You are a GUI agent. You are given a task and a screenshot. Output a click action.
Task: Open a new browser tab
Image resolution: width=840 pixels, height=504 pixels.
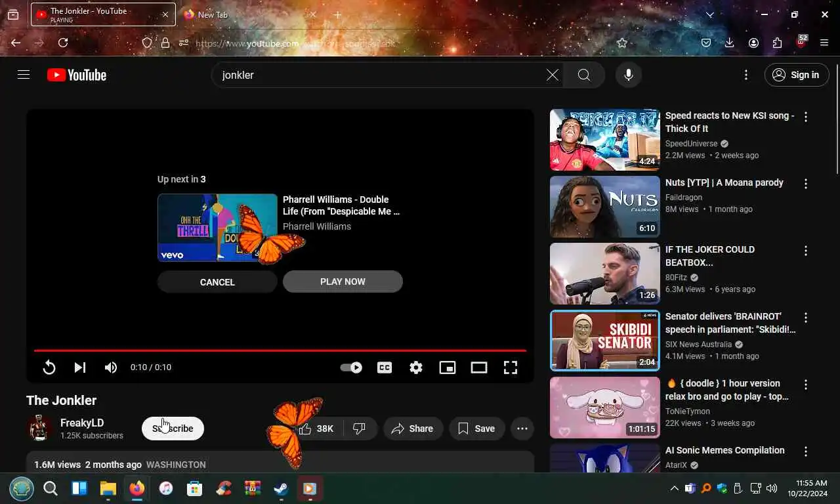tap(337, 14)
